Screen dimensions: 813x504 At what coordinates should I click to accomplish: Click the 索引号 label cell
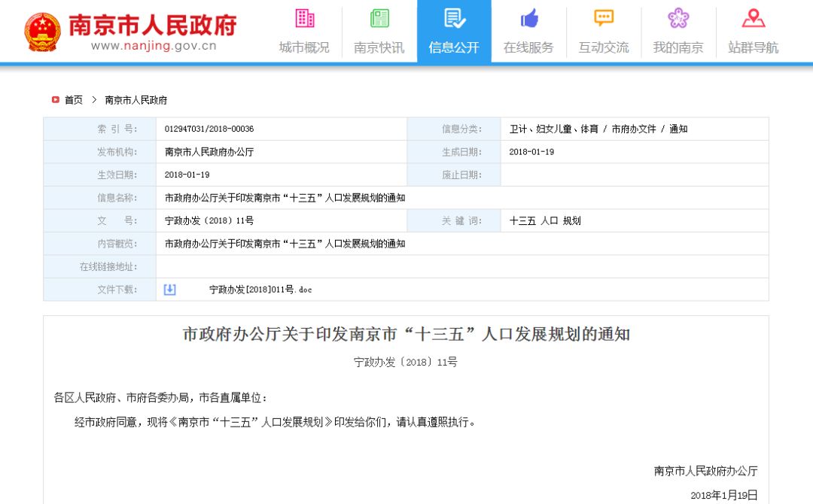pyautogui.click(x=99, y=129)
